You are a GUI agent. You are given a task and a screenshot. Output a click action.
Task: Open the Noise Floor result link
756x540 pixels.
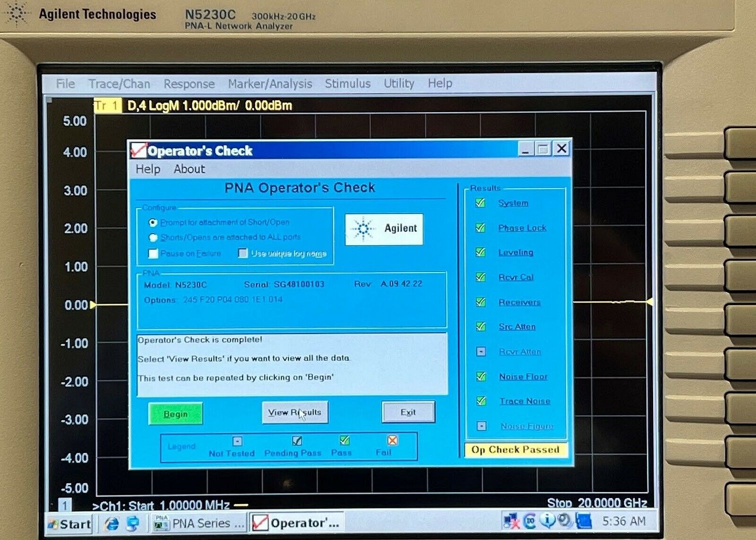click(x=523, y=376)
